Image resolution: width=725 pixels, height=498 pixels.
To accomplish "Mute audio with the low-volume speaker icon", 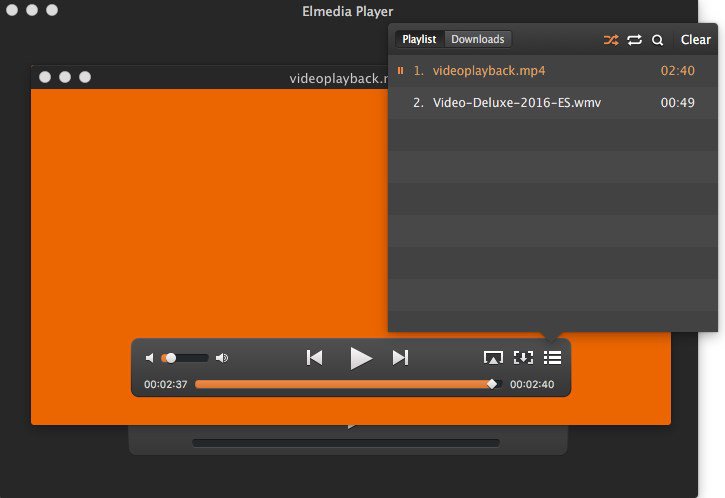I will click(x=150, y=358).
